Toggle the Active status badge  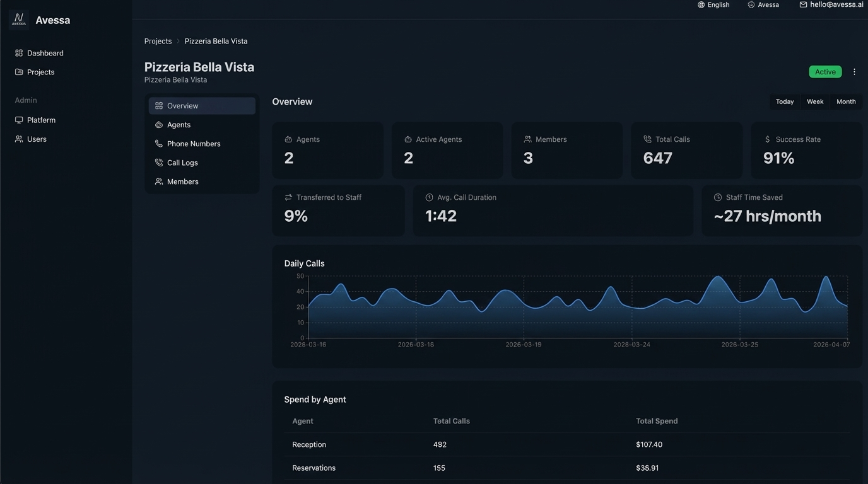(825, 71)
